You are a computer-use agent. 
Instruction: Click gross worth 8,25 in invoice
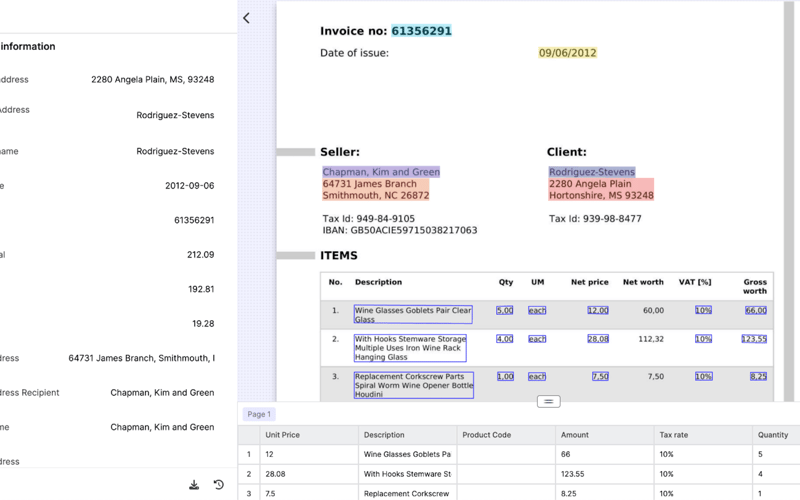click(758, 377)
